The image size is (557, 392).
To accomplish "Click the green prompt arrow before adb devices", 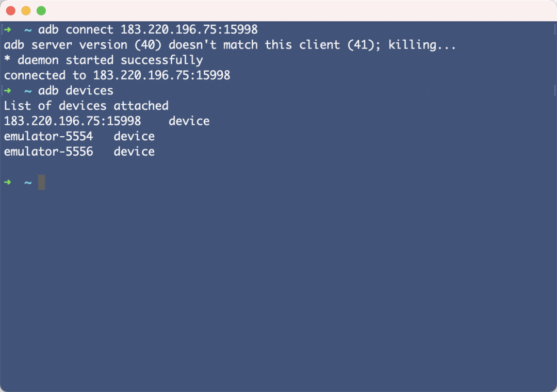I will (7, 91).
